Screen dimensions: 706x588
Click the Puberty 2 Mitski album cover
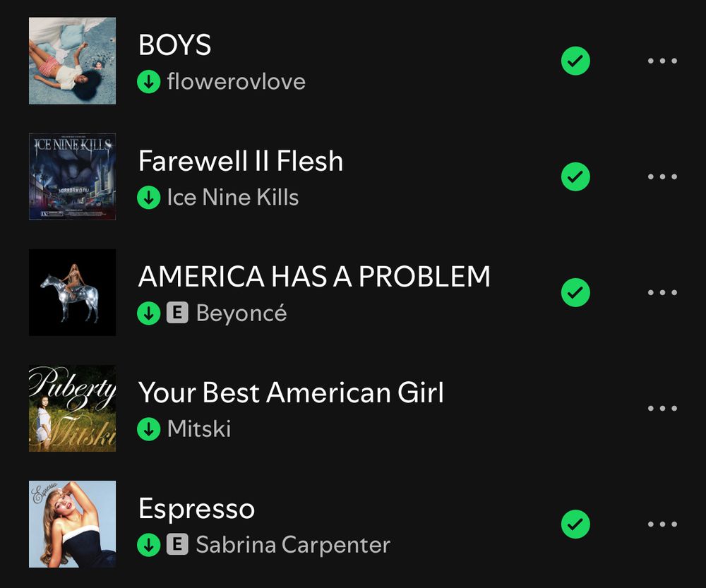(73, 409)
